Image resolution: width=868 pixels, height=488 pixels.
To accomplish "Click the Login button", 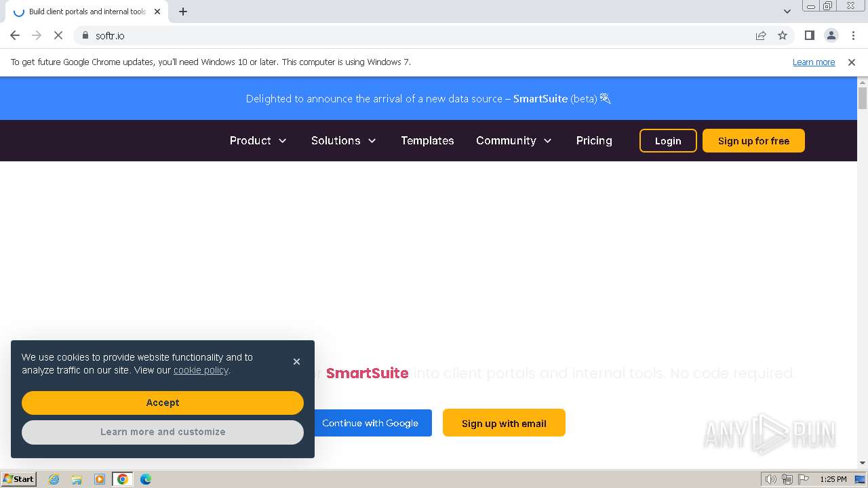I will (668, 140).
